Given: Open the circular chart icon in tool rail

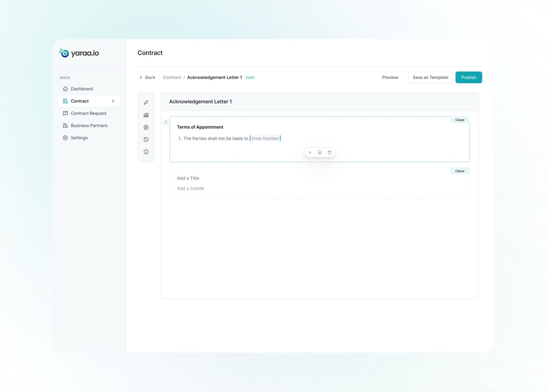Looking at the screenshot, I should [x=146, y=127].
